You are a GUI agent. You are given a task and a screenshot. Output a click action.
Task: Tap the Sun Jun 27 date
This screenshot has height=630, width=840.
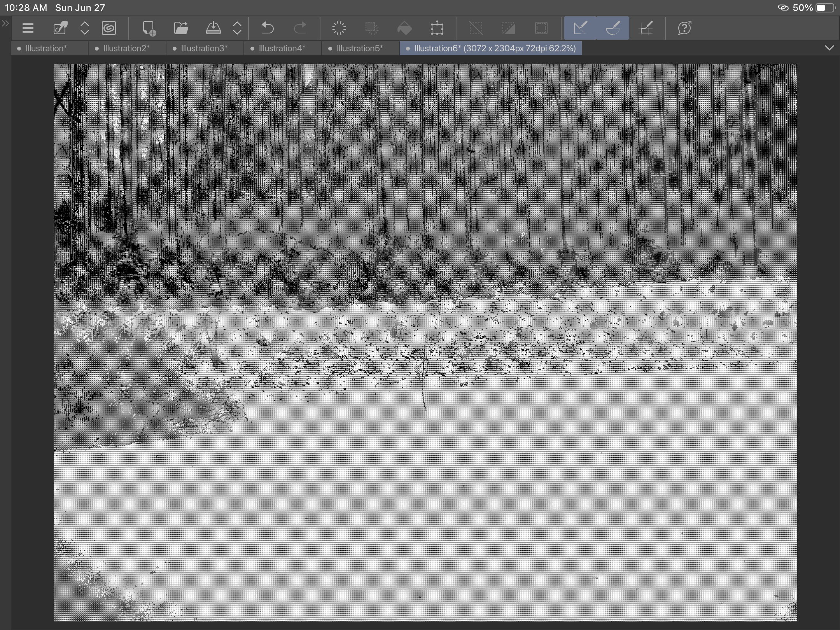click(x=80, y=8)
